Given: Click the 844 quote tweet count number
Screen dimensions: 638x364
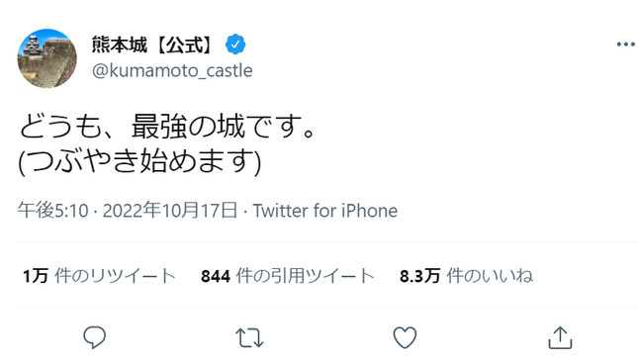Looking at the screenshot, I should (216, 276).
